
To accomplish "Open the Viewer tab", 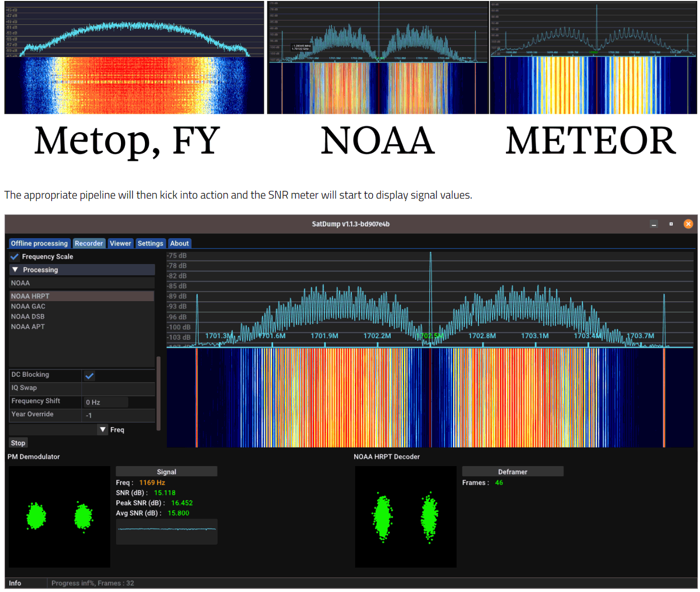I will [120, 243].
